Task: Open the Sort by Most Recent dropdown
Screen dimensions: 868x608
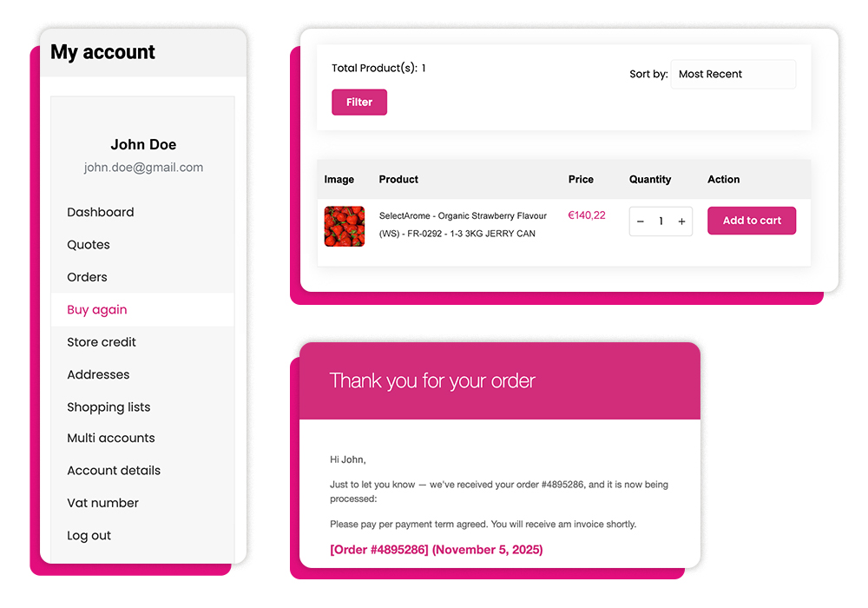Action: tap(733, 75)
